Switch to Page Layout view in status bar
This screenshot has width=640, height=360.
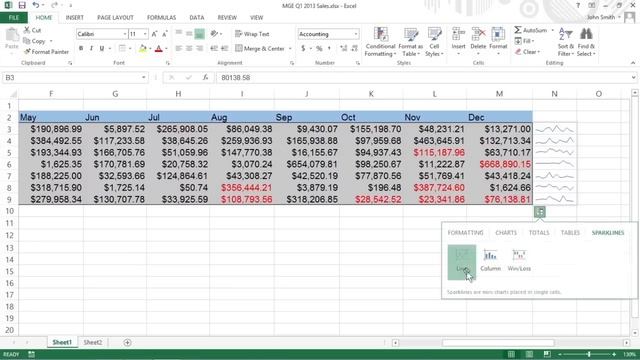[529, 354]
